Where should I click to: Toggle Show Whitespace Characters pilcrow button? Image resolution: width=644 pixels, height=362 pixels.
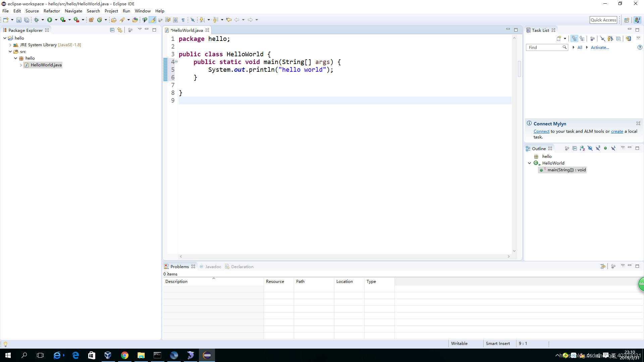click(x=183, y=20)
